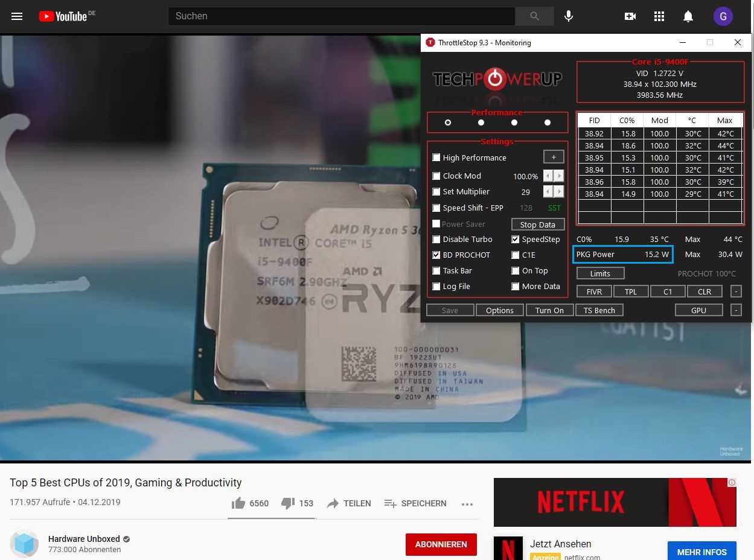This screenshot has height=560, width=754.
Task: Share the video via TEILEN
Action: tap(348, 503)
